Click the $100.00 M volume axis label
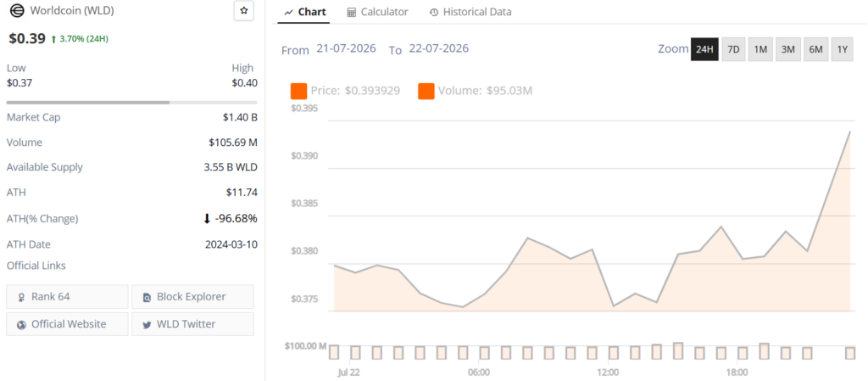This screenshot has height=381, width=868. 305,346
